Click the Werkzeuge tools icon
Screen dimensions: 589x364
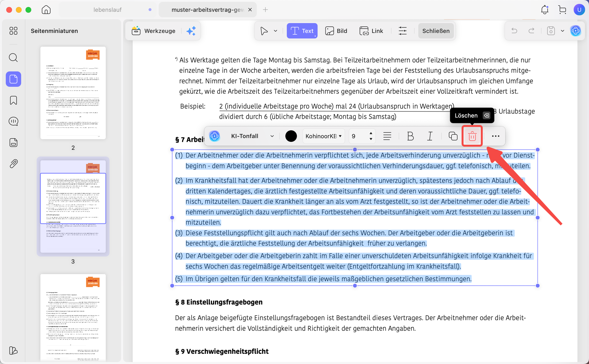tap(136, 31)
